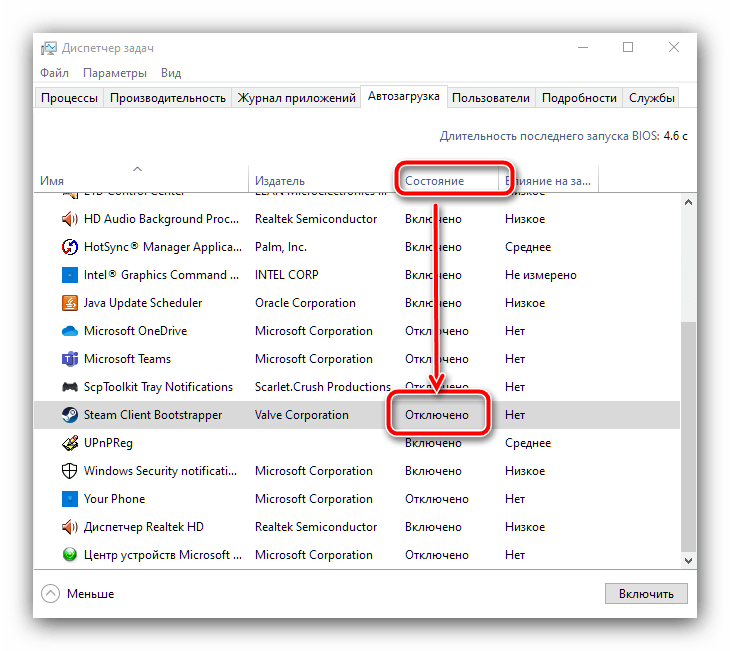Click the Диспетчер Realtek HD speaker icon

tap(70, 527)
